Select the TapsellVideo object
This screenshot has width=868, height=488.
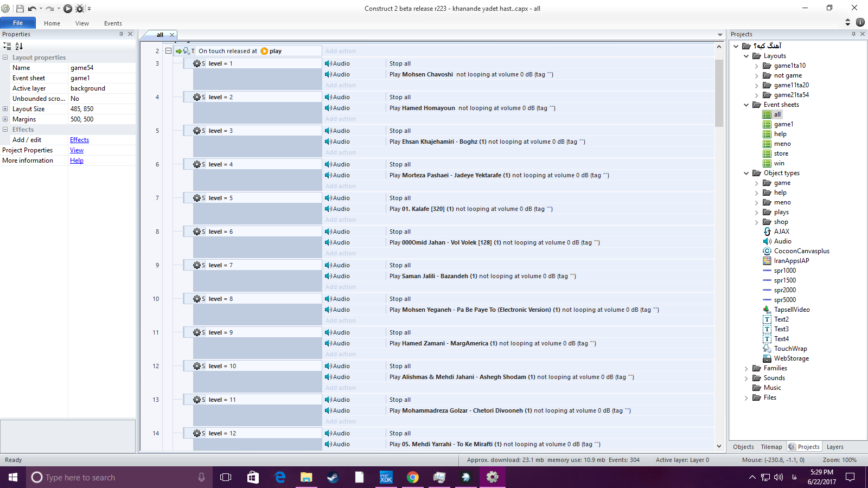point(792,310)
